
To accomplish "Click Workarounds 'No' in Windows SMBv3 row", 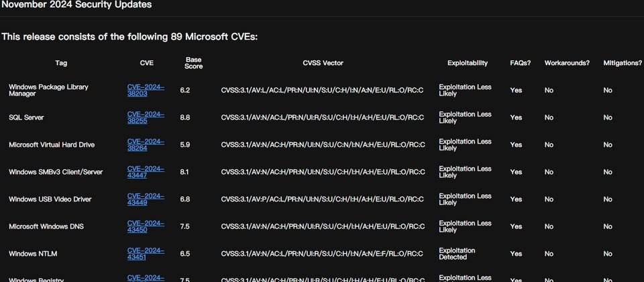I will (x=549, y=172).
